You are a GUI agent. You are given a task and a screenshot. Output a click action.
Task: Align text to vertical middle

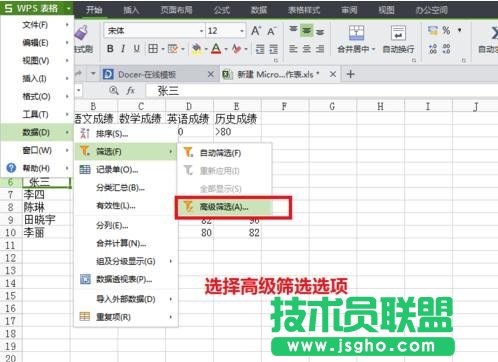[x=307, y=31]
